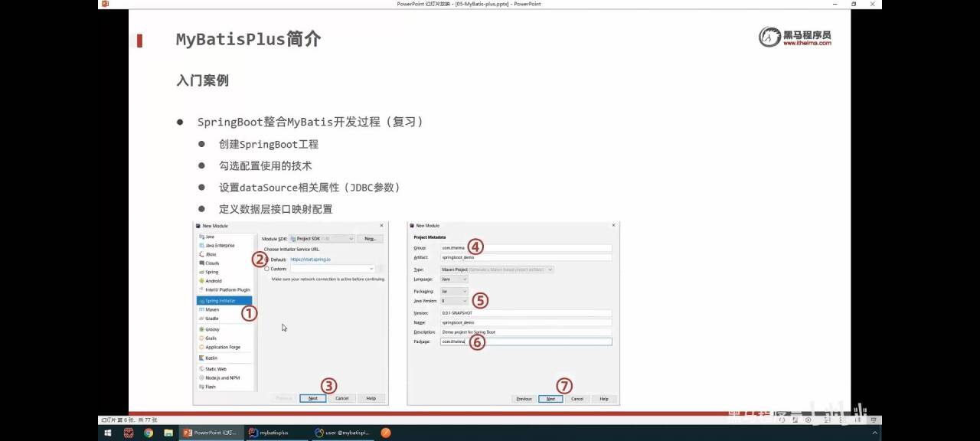Open File Explorer from the taskbar
Screen dimensions: 980x441
(x=168, y=433)
